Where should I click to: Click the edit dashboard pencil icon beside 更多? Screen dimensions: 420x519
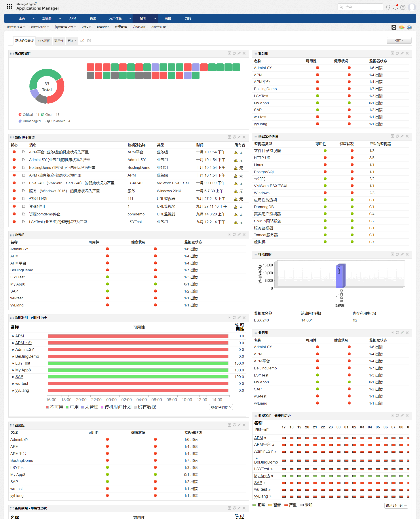tap(82, 41)
